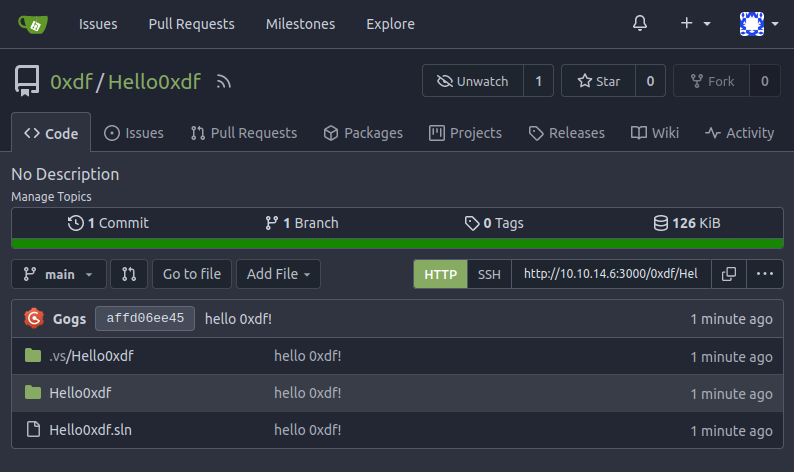Open Explore in the top navigation
The height and width of the screenshot is (472, 794).
tap(390, 24)
